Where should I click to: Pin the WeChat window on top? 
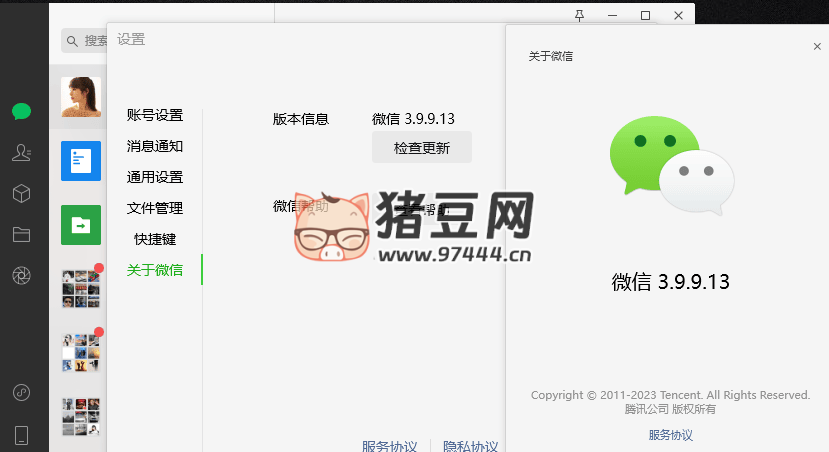pyautogui.click(x=580, y=15)
